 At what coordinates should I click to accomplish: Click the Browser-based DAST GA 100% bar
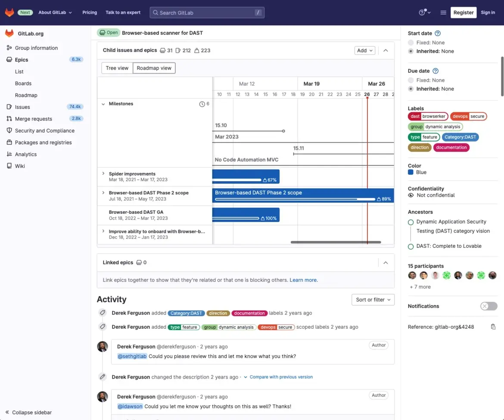point(246,215)
